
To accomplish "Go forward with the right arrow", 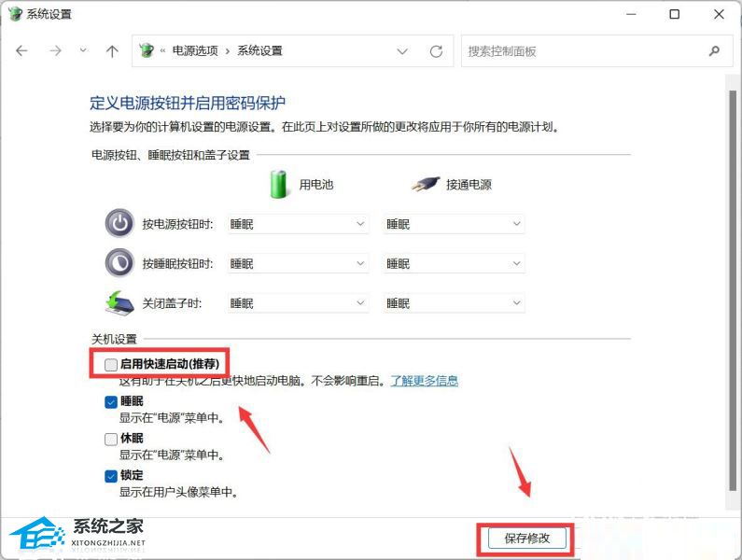I will (x=55, y=50).
